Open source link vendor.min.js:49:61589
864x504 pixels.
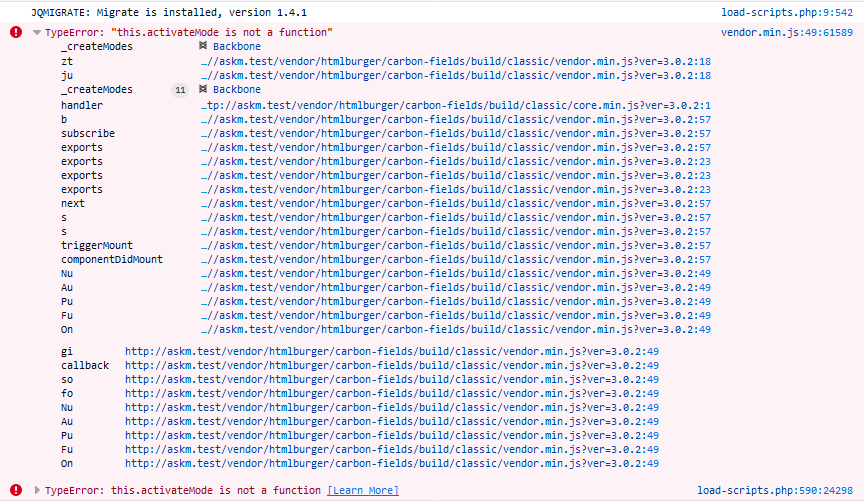(x=787, y=32)
